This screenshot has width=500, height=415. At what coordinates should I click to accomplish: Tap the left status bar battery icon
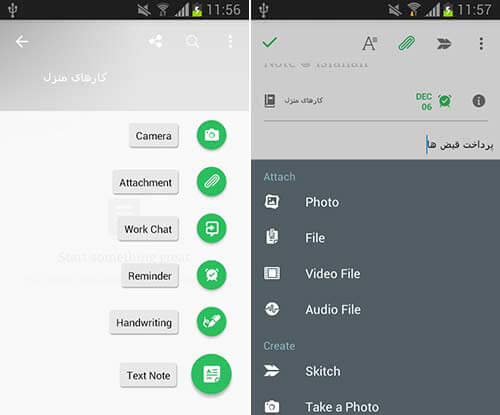[x=197, y=10]
